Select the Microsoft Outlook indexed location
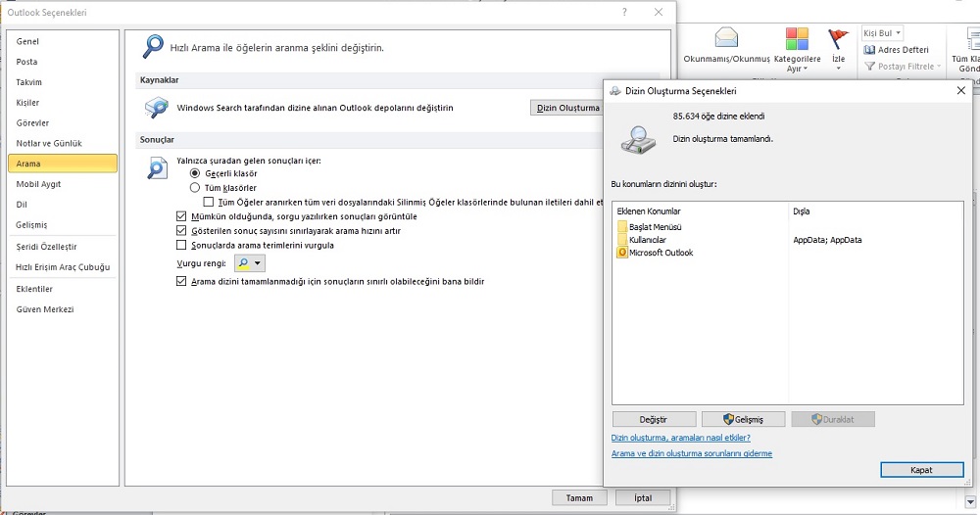The height and width of the screenshot is (515, 980). [x=655, y=253]
